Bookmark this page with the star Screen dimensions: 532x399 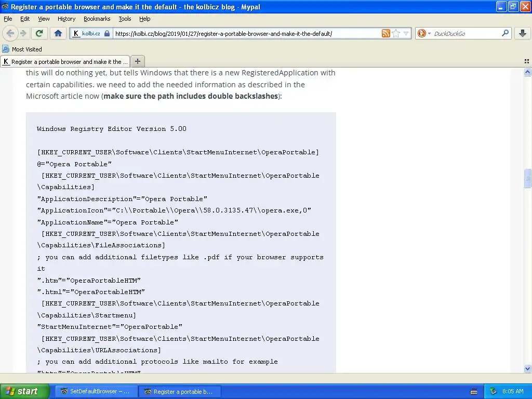[395, 33]
